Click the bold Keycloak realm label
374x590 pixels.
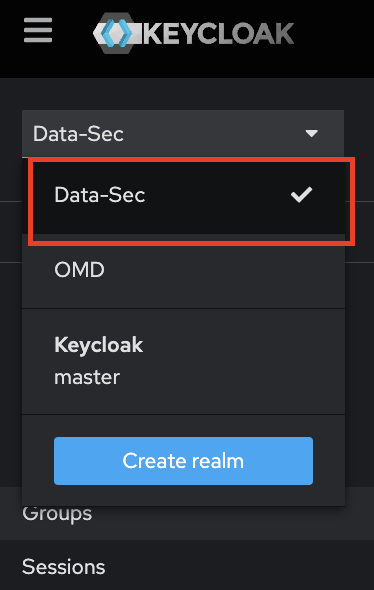[x=99, y=345]
